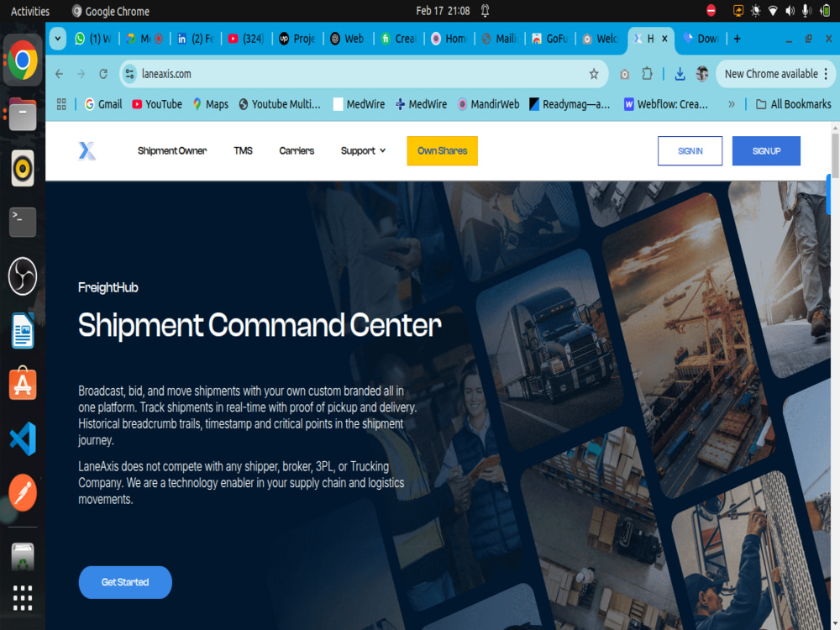Image resolution: width=840 pixels, height=630 pixels.
Task: Open the All Bookmarks folder
Action: click(794, 104)
